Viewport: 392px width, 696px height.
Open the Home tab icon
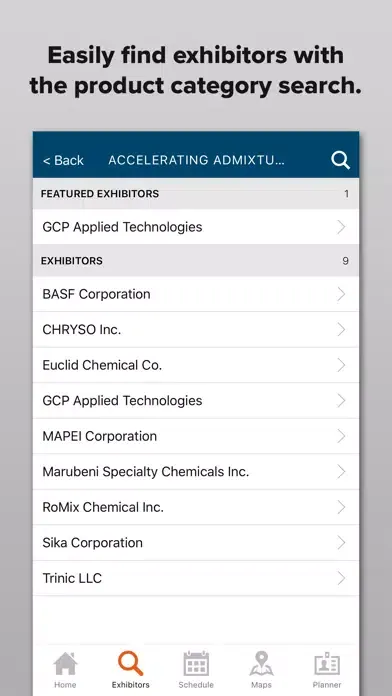(65, 664)
